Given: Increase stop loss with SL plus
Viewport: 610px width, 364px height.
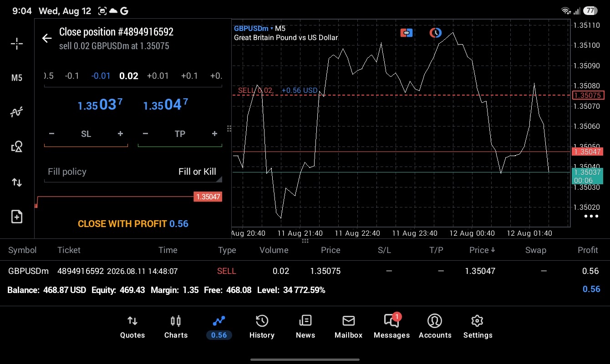Looking at the screenshot, I should point(120,134).
